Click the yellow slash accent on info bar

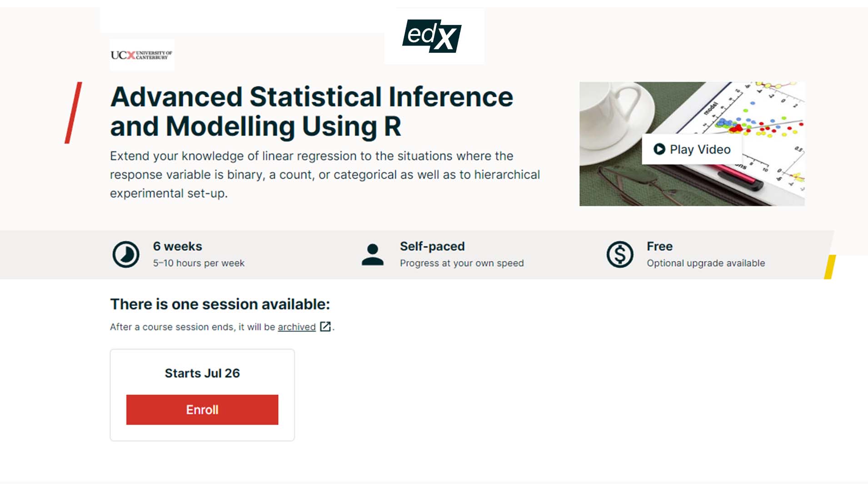coord(830,267)
